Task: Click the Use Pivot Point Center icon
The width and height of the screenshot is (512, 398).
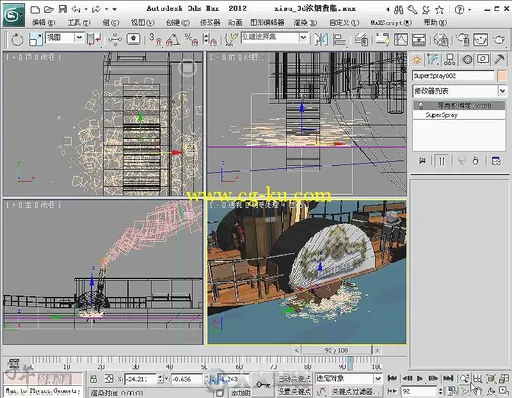Action: 94,39
